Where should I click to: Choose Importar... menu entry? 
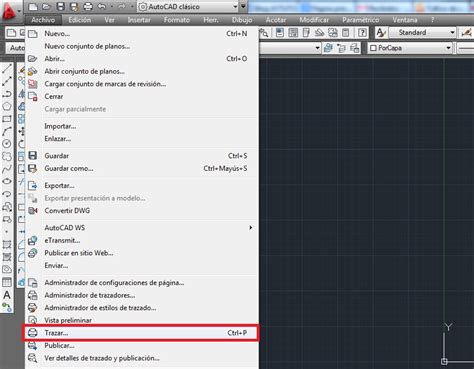pos(142,126)
